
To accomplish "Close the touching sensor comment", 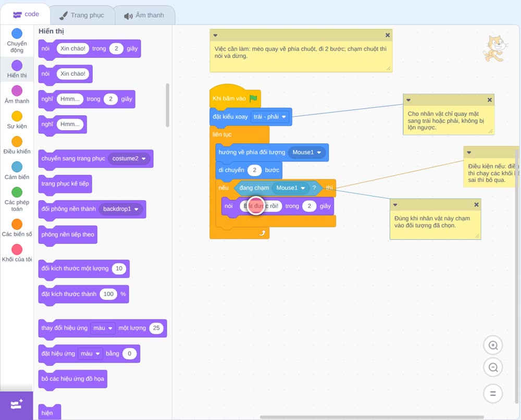I will point(476,205).
